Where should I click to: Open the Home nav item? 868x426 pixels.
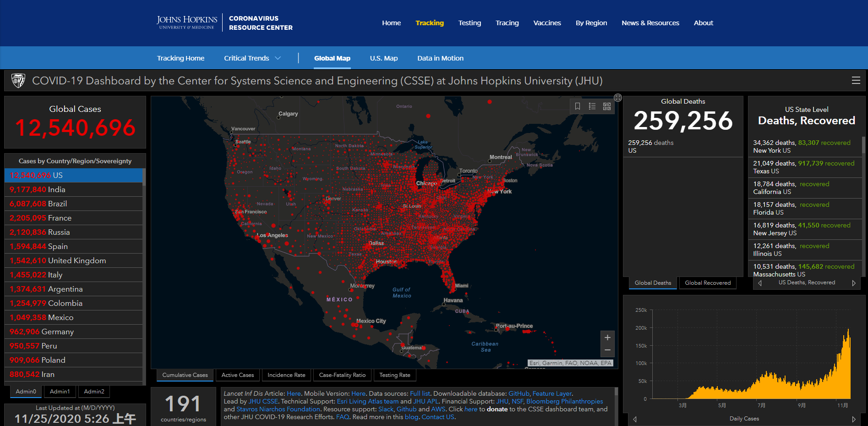tap(391, 23)
